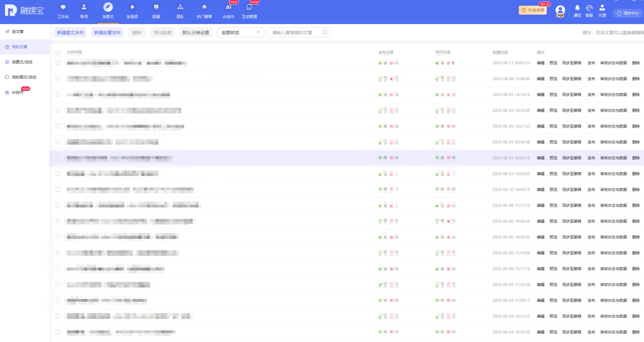
Task: Open the 工作台 workbench icon
Action: coord(63,7)
